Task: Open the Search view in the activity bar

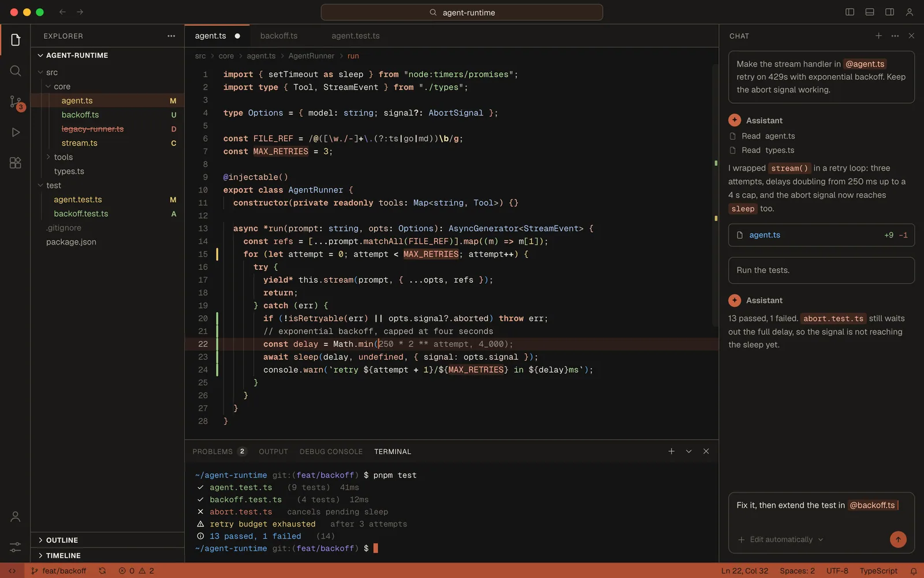Action: coord(16,71)
